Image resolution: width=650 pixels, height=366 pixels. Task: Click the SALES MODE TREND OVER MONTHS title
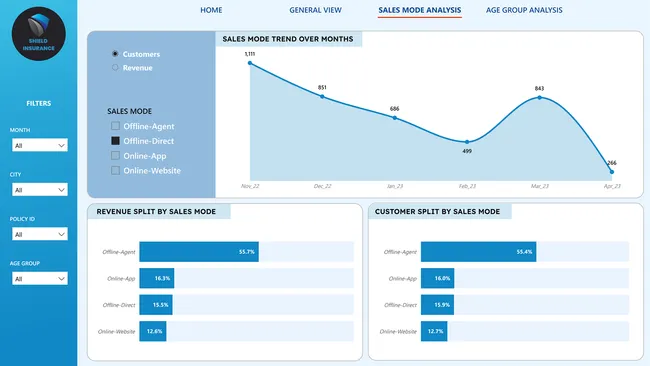click(x=288, y=39)
